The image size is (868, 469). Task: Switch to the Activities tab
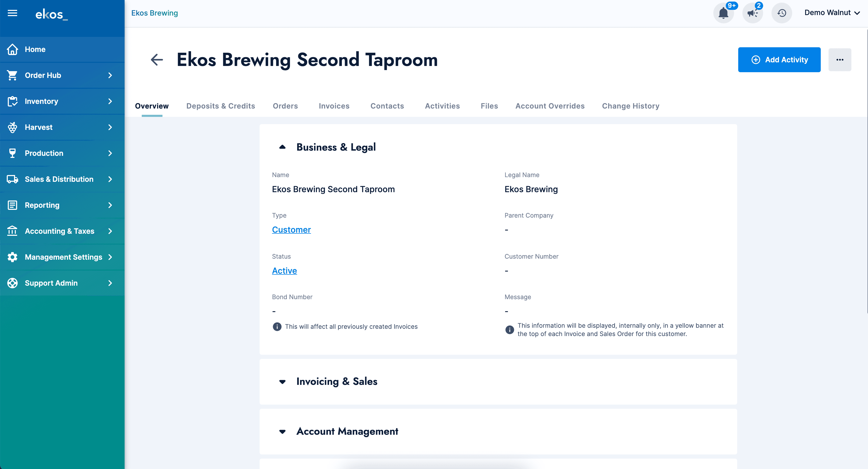tap(442, 106)
